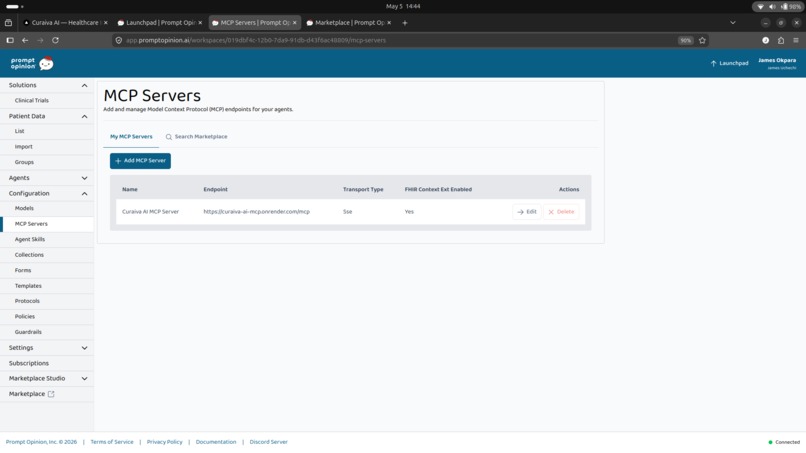Go back in browser history
Screen dimensions: 806x453
point(25,40)
